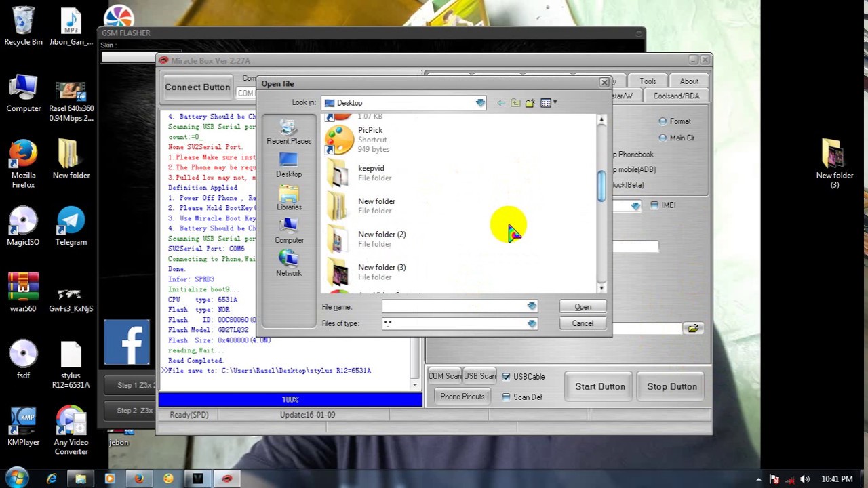Select Desktop in the dialog places sidebar
Screen dimensions: 868x488
coord(289,165)
